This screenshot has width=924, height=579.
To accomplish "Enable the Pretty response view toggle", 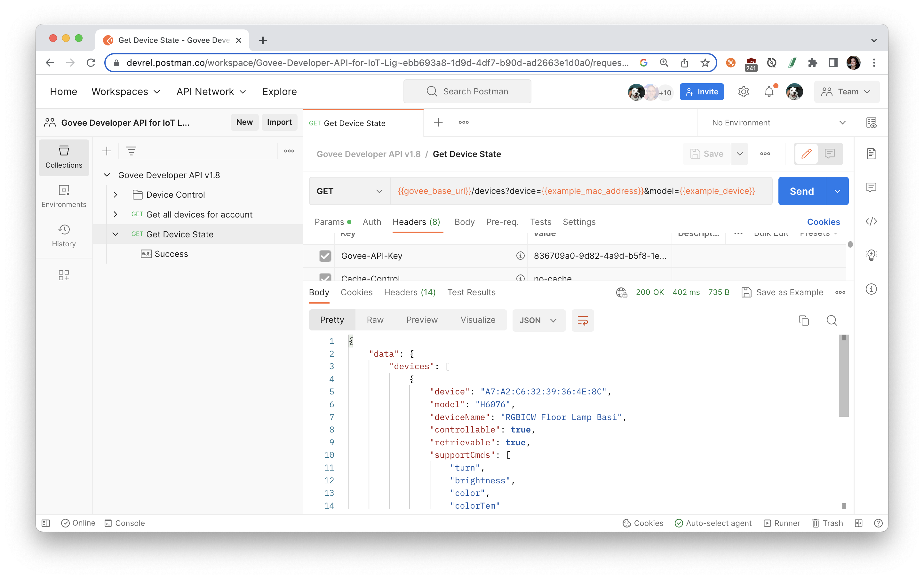I will click(x=331, y=320).
